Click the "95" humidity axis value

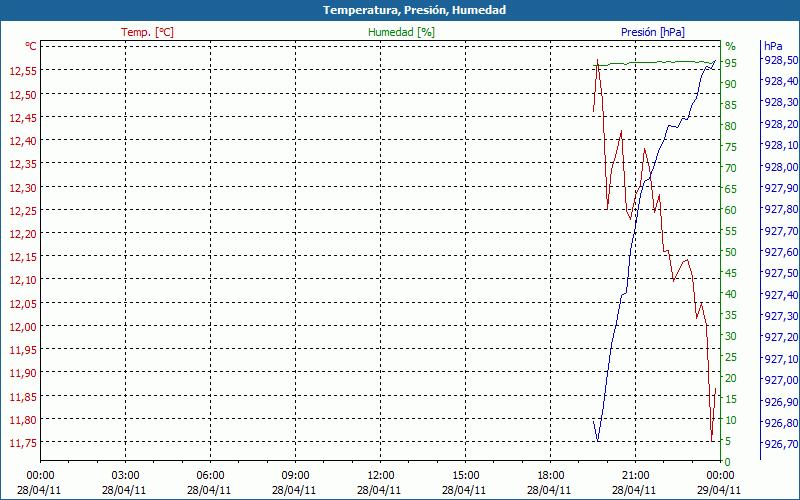(731, 63)
